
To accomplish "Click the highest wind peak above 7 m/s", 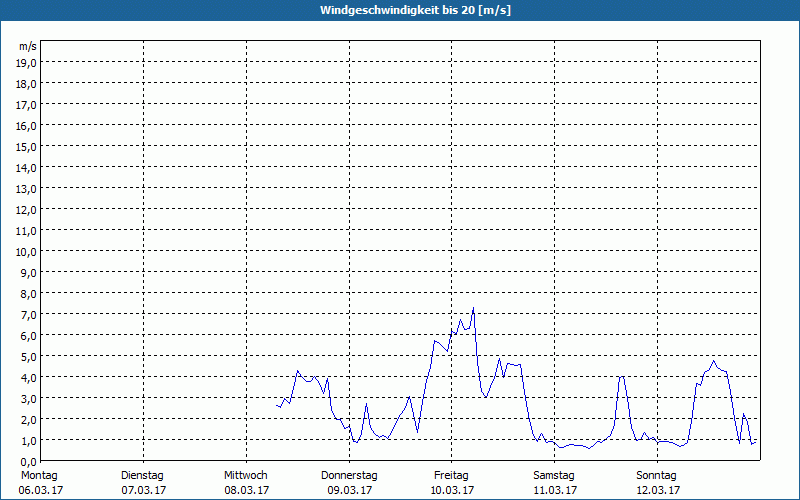I will (x=473, y=308).
